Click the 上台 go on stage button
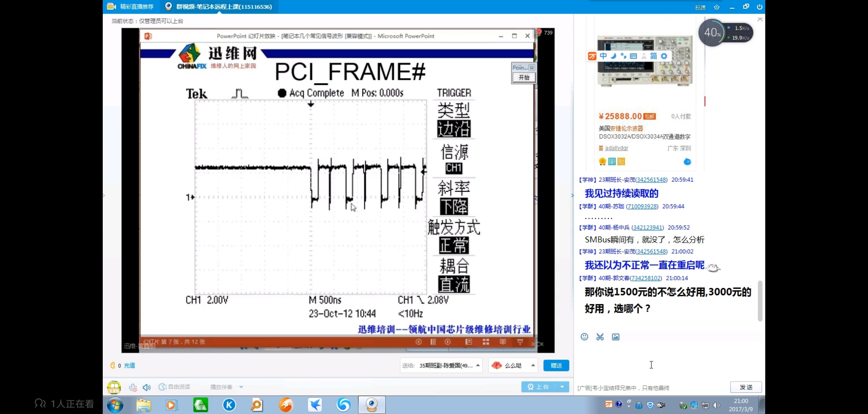The height and width of the screenshot is (414, 868). pyautogui.click(x=538, y=387)
